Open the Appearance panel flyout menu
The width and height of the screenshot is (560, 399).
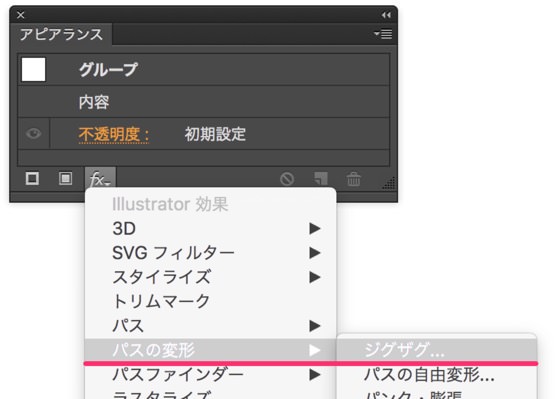[x=383, y=34]
